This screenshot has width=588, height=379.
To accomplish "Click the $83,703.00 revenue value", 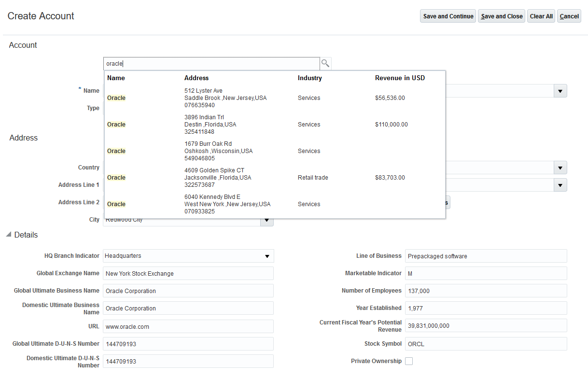I will pyautogui.click(x=390, y=178).
